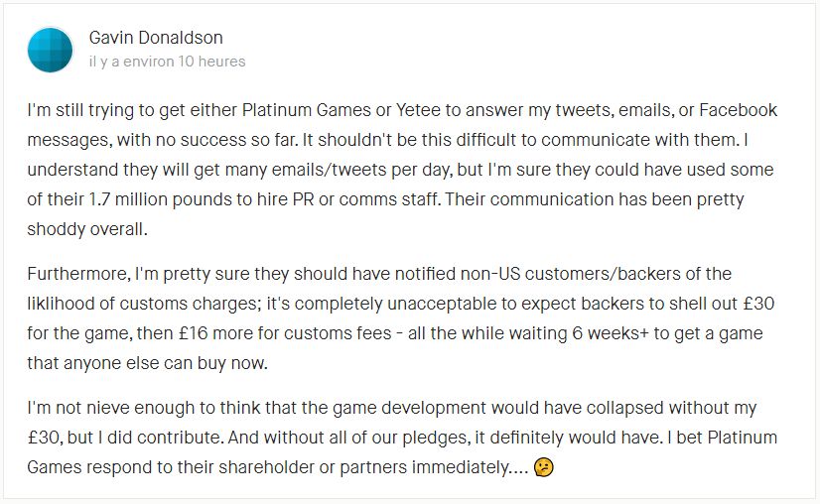Image resolution: width=820 pixels, height=504 pixels.
Task: Click the 'il y a environ 10 heures' timestamp
Action: 167,62
